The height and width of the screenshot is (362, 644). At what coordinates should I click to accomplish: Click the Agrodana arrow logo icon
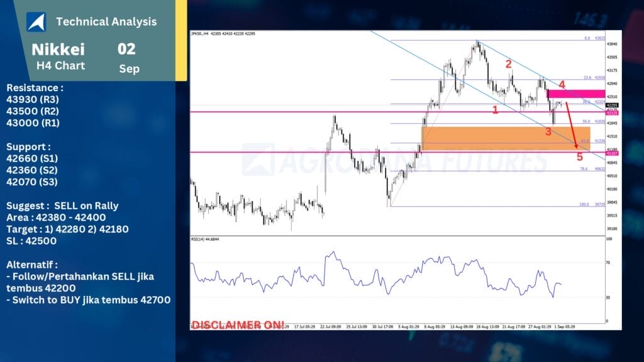pyautogui.click(x=36, y=22)
